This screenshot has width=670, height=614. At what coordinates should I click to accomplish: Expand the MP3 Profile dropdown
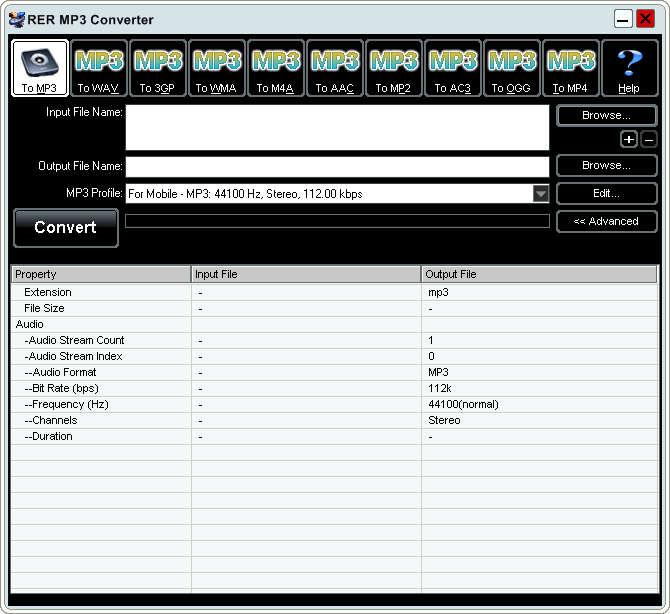[540, 194]
